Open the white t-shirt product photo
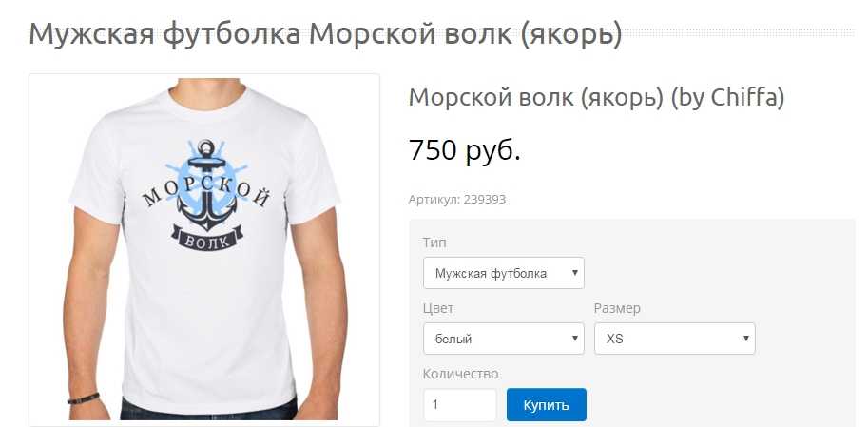Screen dimensions: 868x427 tap(204, 250)
